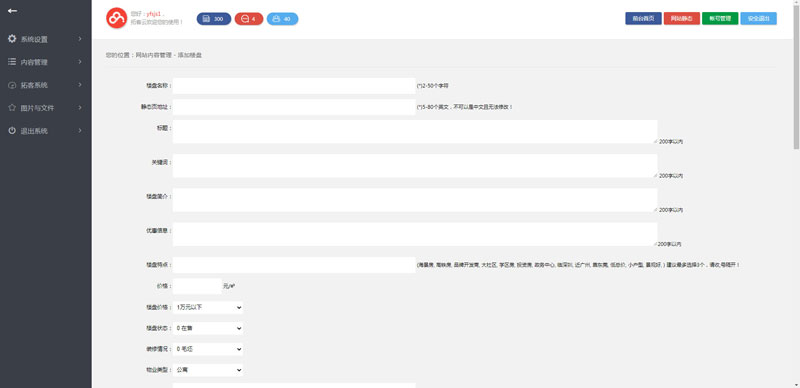Open the 楼盘价格 dropdown showing 1万元以下
Screen dimensions: 800x388
pyautogui.click(x=208, y=307)
